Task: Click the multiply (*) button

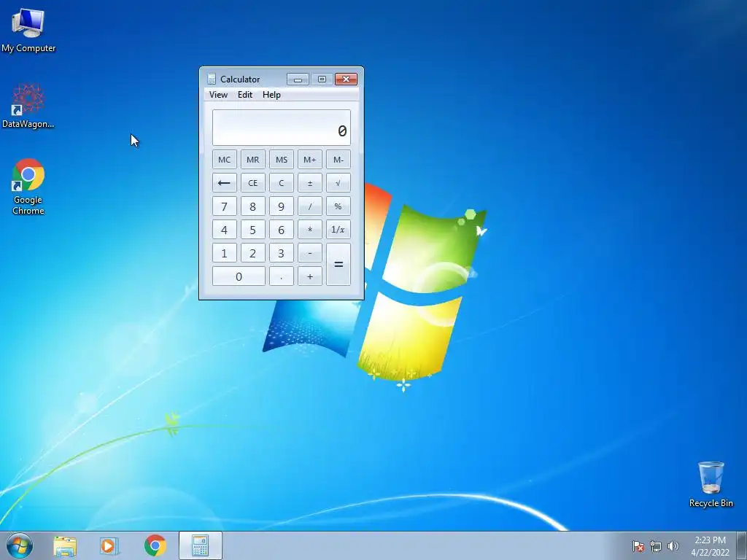Action: 309,230
